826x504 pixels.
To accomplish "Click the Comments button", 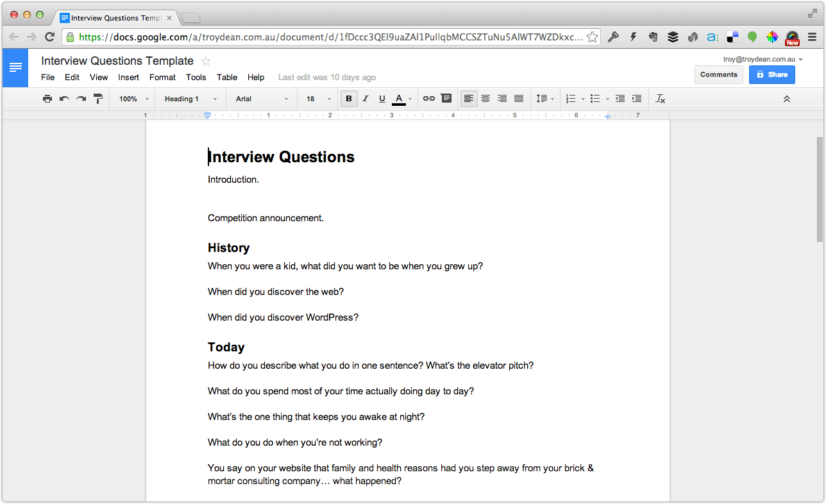I will pyautogui.click(x=719, y=74).
